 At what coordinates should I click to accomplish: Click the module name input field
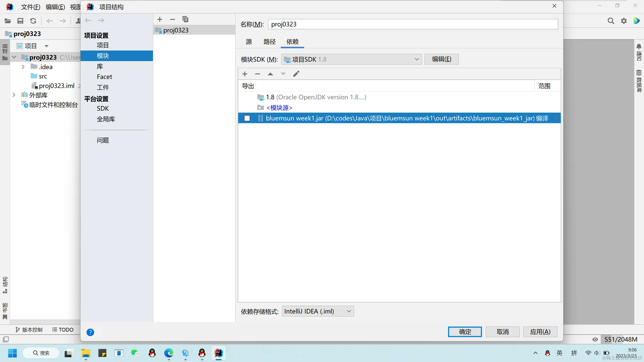click(x=413, y=24)
